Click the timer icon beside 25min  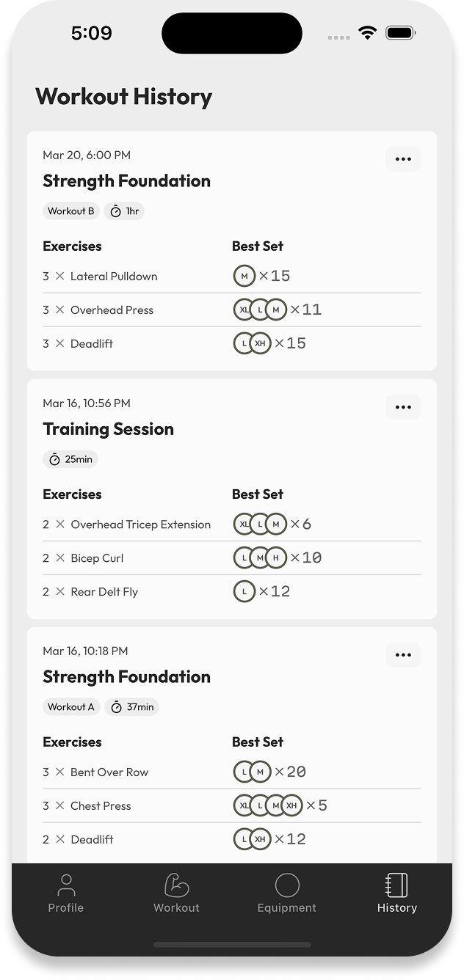click(x=56, y=459)
